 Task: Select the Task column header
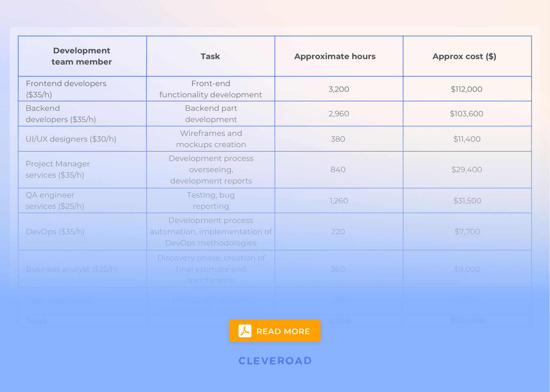coord(210,56)
